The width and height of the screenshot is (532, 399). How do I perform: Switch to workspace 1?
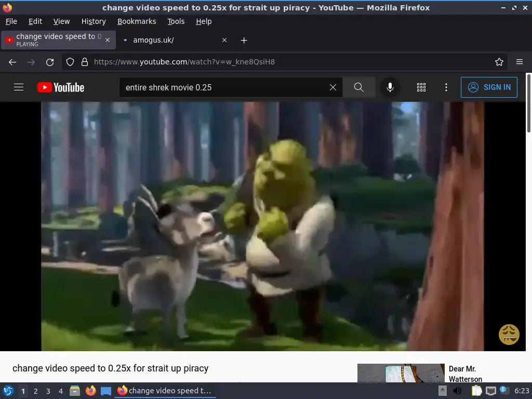pyautogui.click(x=23, y=391)
